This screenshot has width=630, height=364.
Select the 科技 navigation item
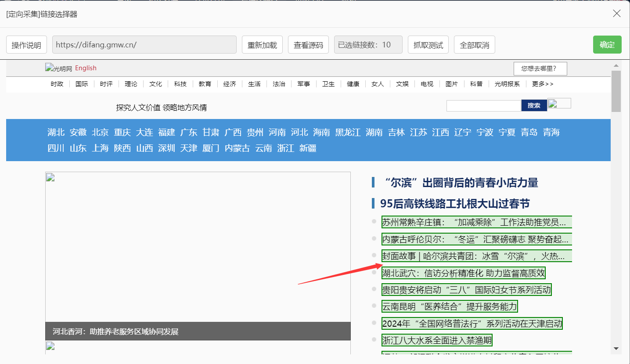coord(180,84)
